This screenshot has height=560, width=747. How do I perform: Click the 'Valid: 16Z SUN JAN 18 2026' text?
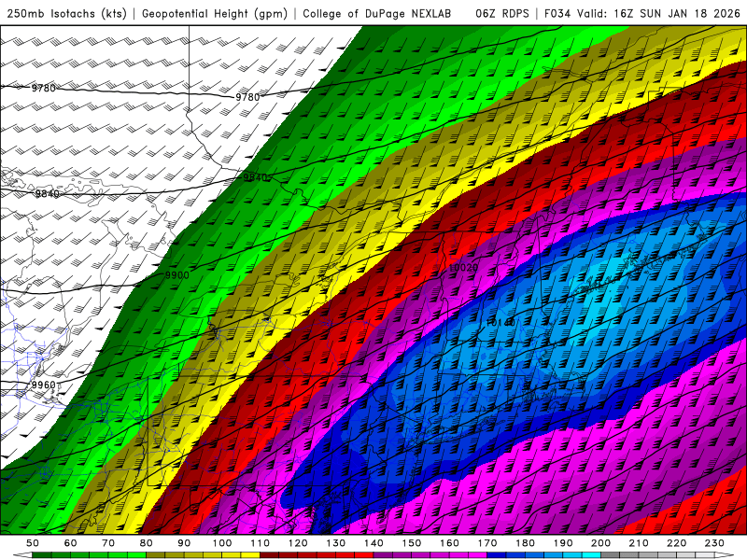pos(658,13)
